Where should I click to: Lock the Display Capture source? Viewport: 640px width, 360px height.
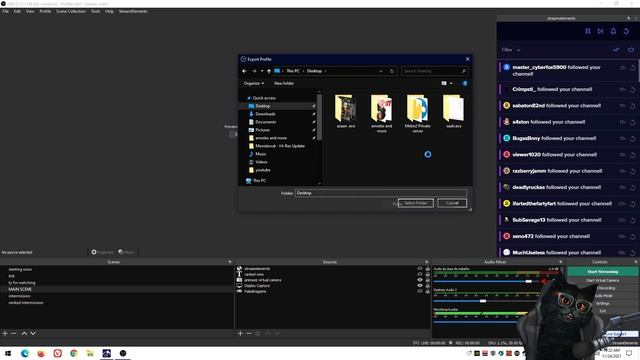click(427, 286)
